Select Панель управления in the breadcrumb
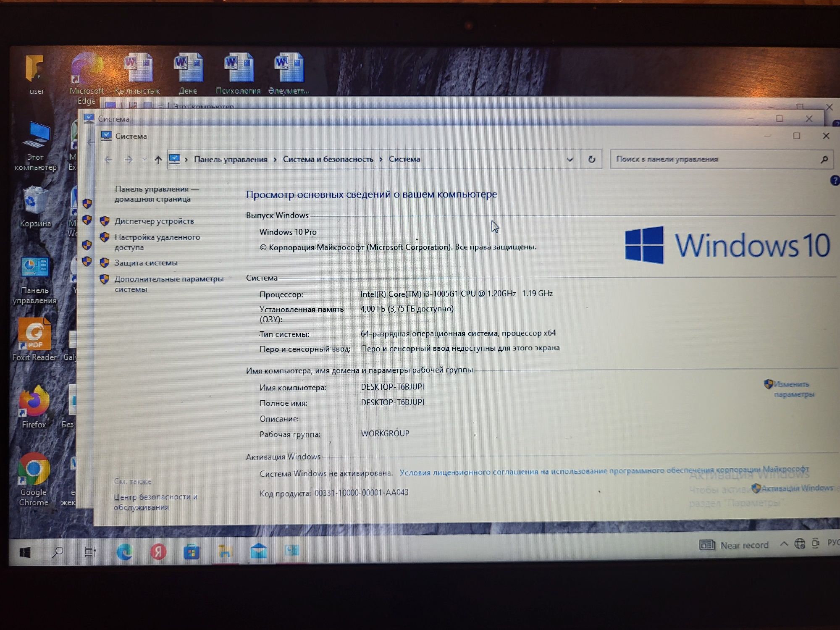 click(231, 160)
